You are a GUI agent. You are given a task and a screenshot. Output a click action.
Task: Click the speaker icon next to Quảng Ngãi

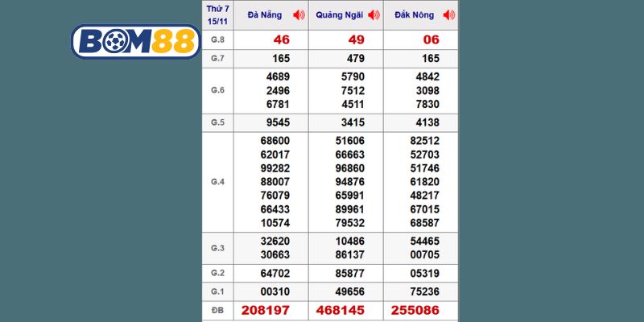pos(374,15)
